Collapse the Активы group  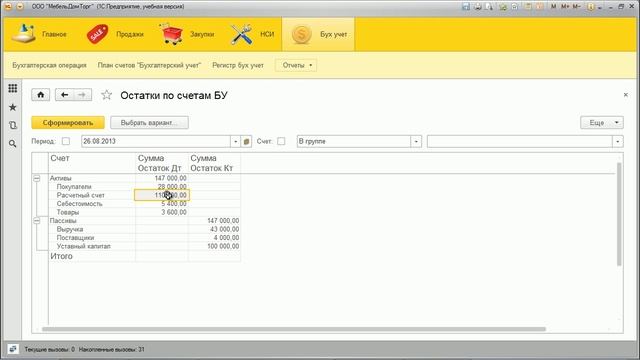click(x=37, y=178)
